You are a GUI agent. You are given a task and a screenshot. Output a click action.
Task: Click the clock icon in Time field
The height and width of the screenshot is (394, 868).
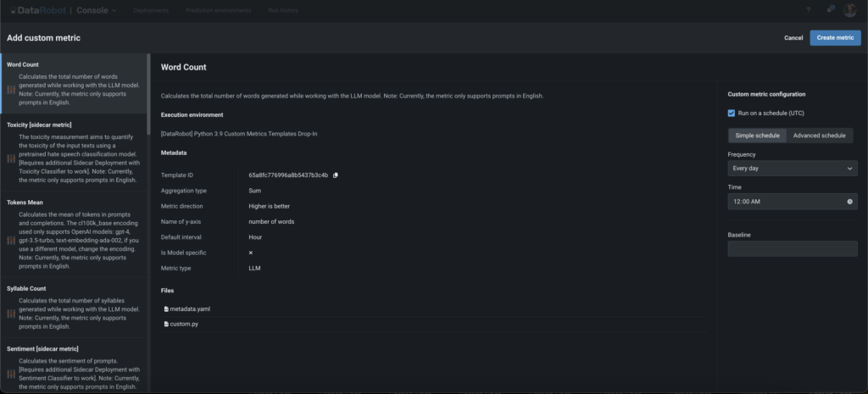click(x=849, y=202)
